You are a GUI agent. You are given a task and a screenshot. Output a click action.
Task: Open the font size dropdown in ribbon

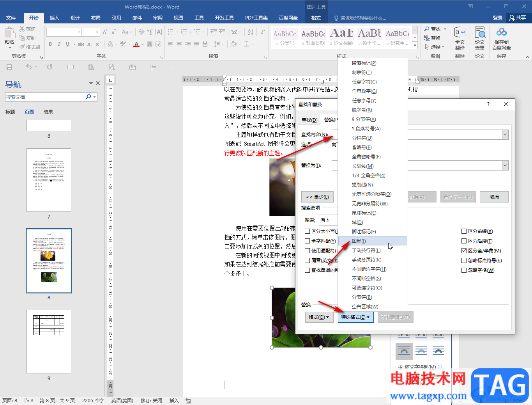click(97, 32)
